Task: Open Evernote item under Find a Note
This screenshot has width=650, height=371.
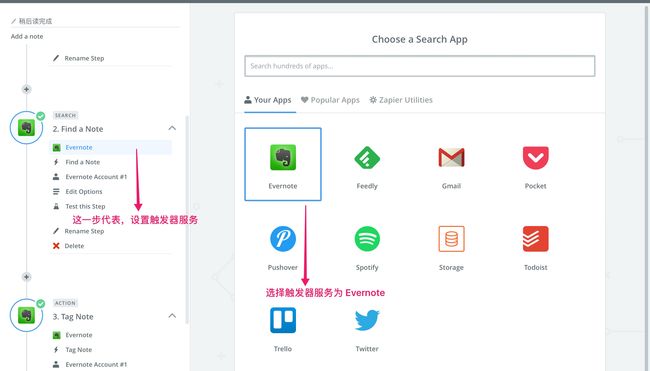Action: point(110,147)
